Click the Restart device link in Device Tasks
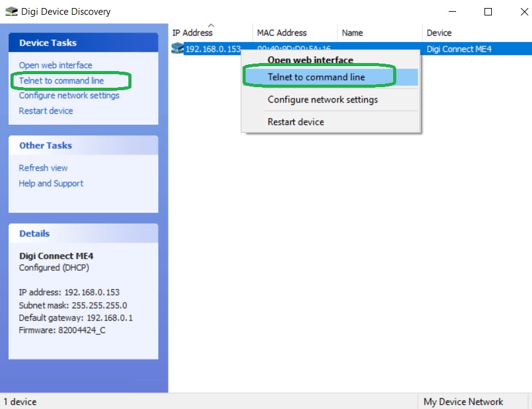The image size is (532, 409). point(46,111)
